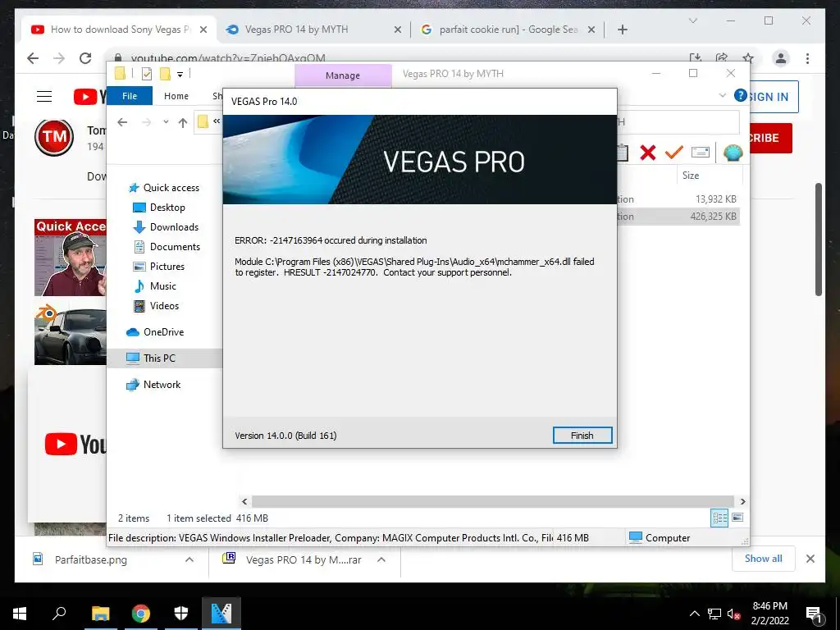The image size is (840, 630).
Task: Open the Home ribbon tab in Explorer
Action: (x=176, y=96)
